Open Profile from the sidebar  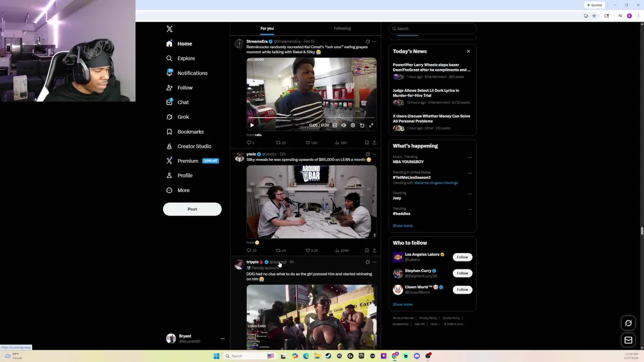pos(179,175)
